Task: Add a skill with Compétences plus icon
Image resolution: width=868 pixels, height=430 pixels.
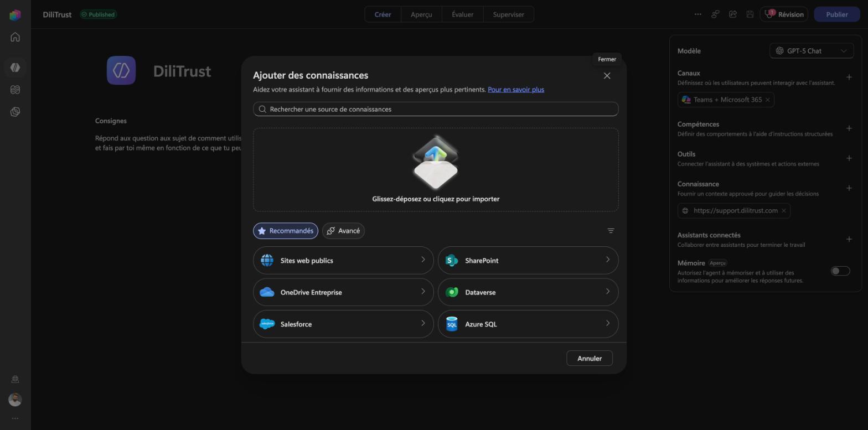Action: tap(849, 128)
